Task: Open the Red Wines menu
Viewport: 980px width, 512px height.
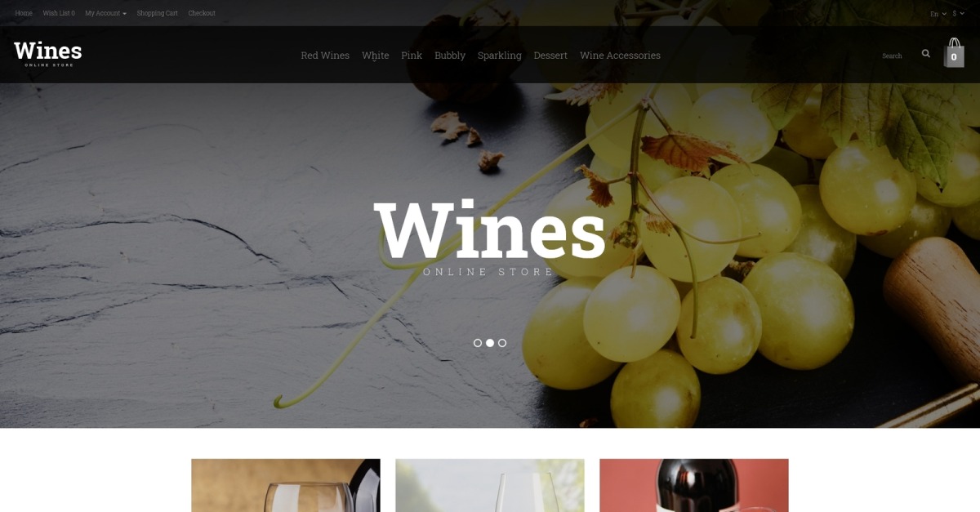Action: [x=325, y=56]
